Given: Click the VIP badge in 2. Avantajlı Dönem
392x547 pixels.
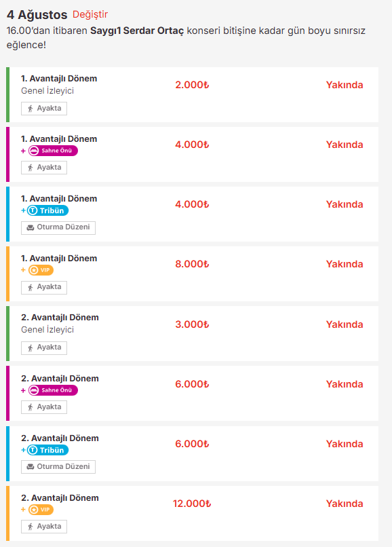Looking at the screenshot, I should click(x=41, y=510).
